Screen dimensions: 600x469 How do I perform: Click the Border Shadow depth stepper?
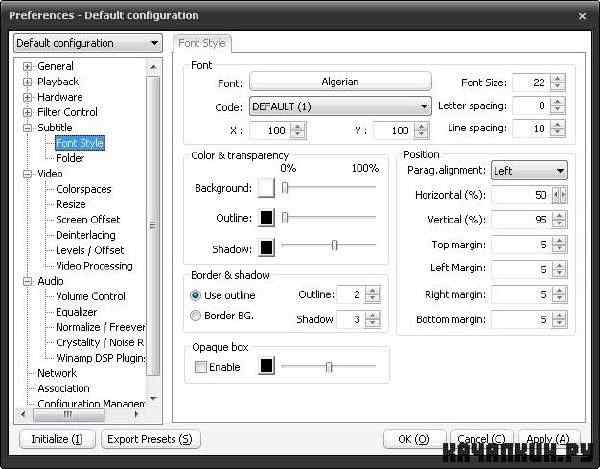pos(373,319)
